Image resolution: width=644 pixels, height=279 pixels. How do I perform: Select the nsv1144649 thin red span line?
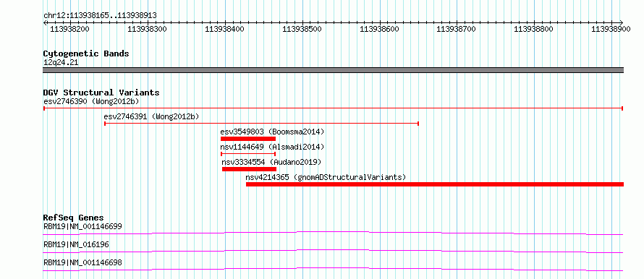[x=248, y=154]
